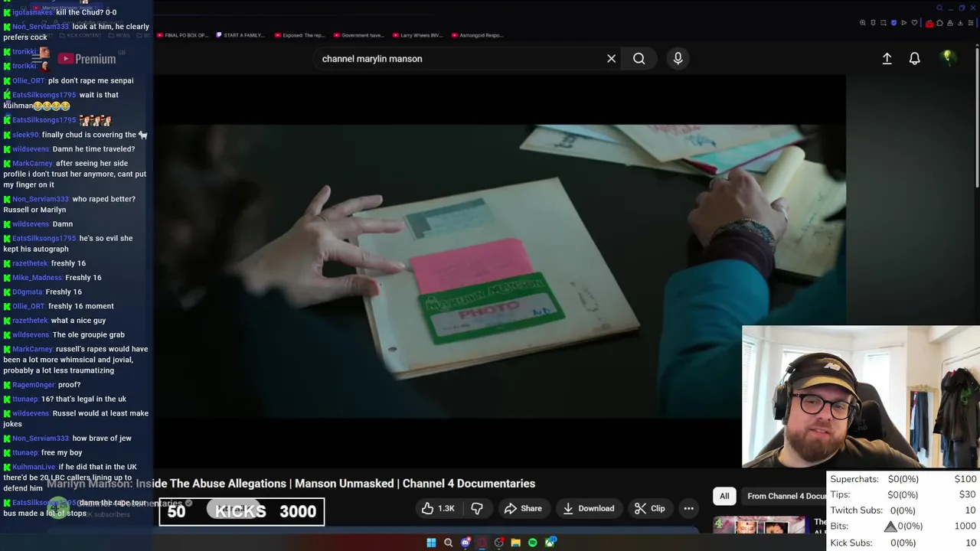Click the Clip scissors button

click(649, 508)
